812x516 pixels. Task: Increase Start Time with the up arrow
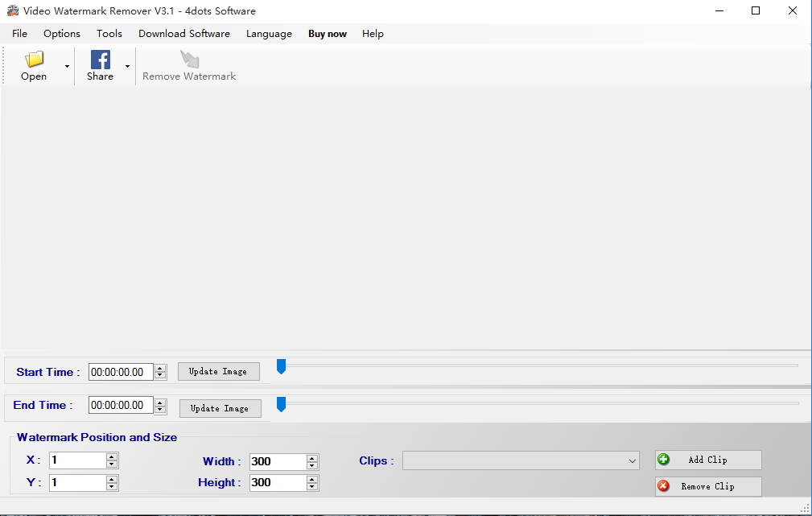click(160, 369)
